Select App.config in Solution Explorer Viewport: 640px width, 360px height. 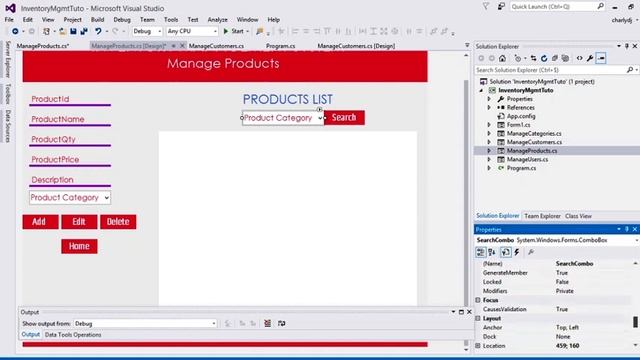(x=521, y=116)
